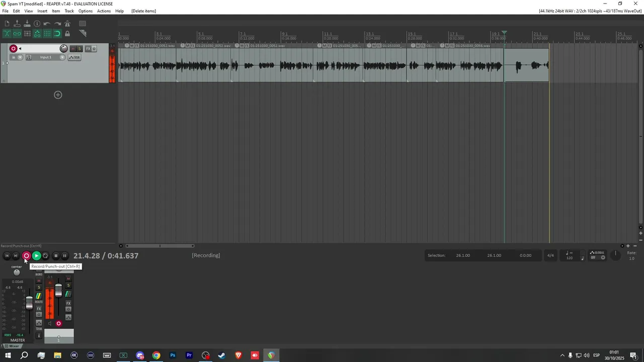Click the add new track plus icon

tap(58, 95)
